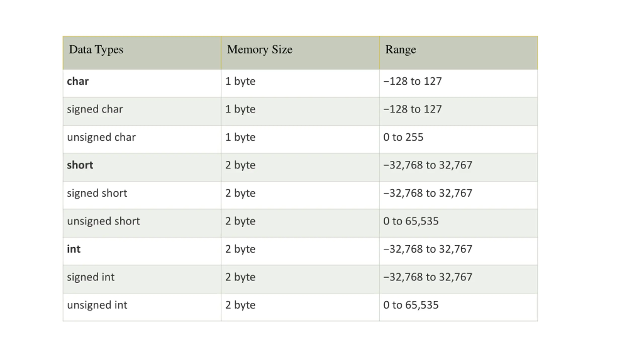Click the Data Types header cell
Image resolution: width=644 pixels, height=362 pixels.
coord(142,53)
